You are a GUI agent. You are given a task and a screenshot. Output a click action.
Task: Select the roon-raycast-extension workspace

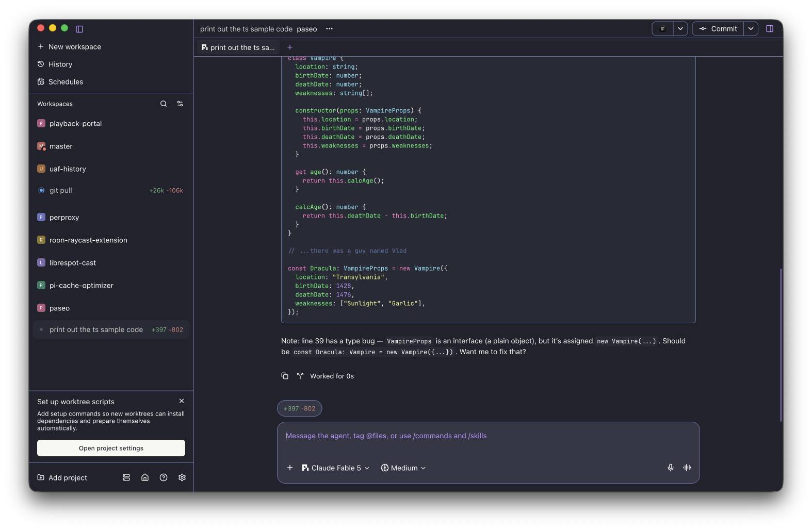click(x=111, y=240)
